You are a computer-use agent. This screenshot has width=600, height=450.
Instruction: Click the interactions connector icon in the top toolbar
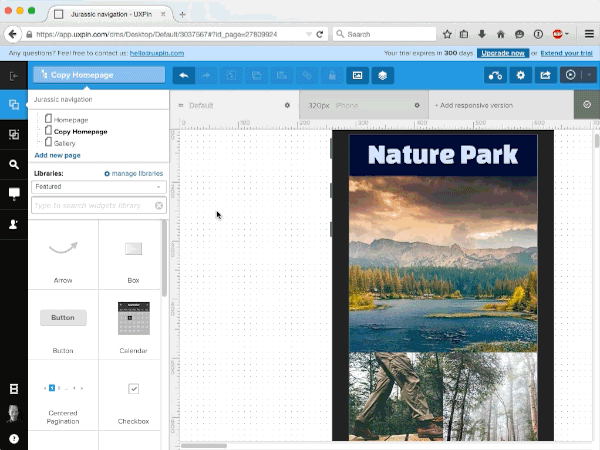pyautogui.click(x=496, y=75)
